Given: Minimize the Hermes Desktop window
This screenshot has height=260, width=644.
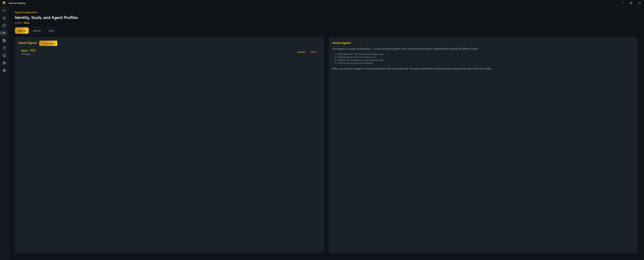Looking at the screenshot, I should 622,3.
